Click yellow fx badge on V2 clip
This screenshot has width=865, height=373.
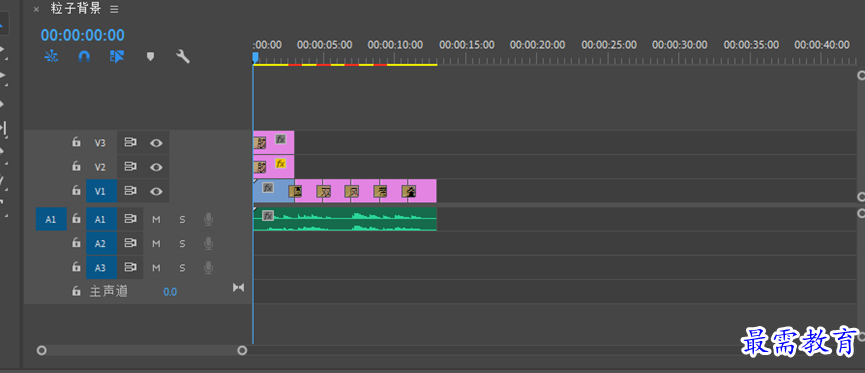pos(281,163)
